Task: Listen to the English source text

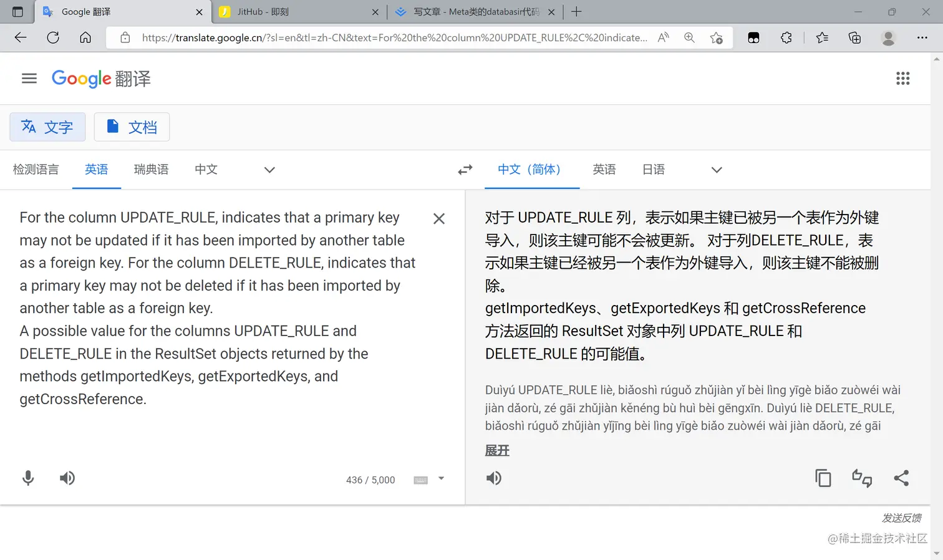Action: pyautogui.click(x=67, y=478)
